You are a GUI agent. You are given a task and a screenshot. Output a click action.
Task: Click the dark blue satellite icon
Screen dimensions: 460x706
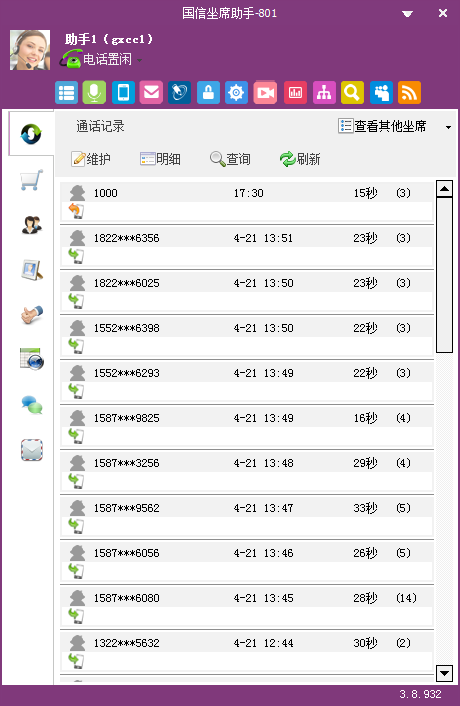(x=179, y=93)
